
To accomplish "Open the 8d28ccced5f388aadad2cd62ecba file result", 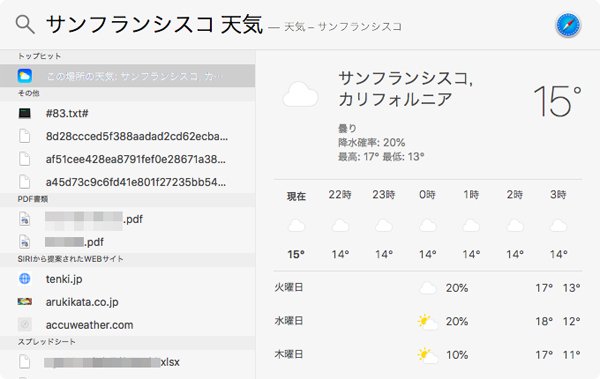I will click(127, 136).
